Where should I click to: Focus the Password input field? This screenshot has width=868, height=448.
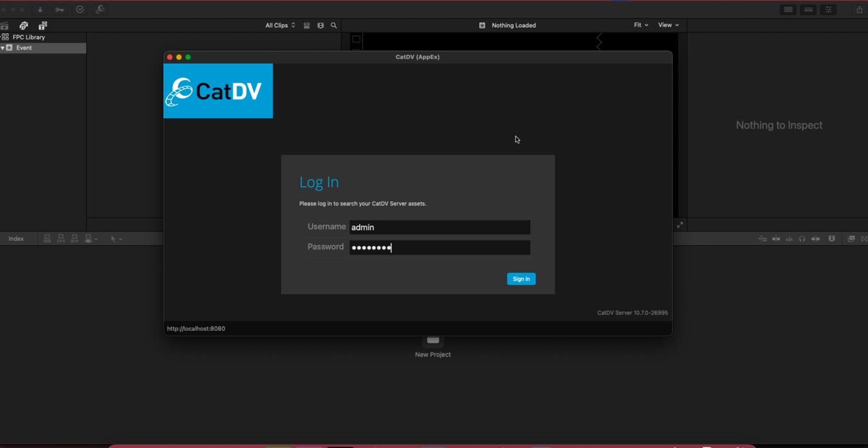click(x=439, y=248)
